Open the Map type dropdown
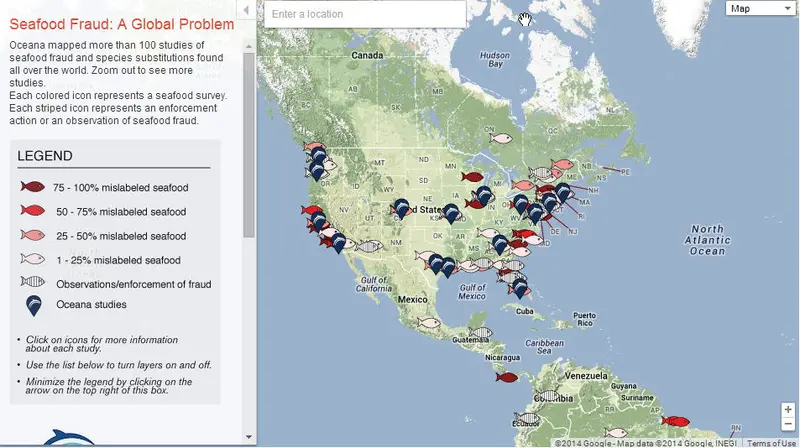 (761, 8)
